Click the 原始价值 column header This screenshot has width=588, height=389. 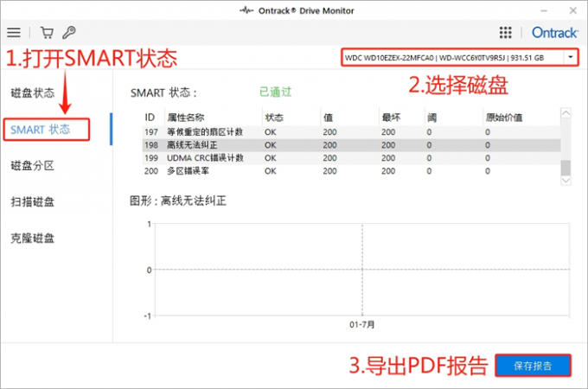click(504, 118)
